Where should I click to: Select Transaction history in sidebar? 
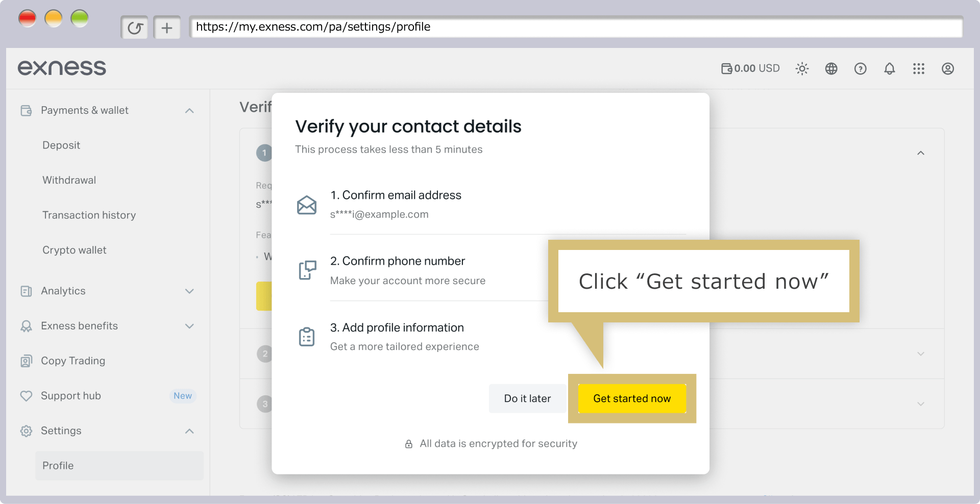pyautogui.click(x=89, y=215)
